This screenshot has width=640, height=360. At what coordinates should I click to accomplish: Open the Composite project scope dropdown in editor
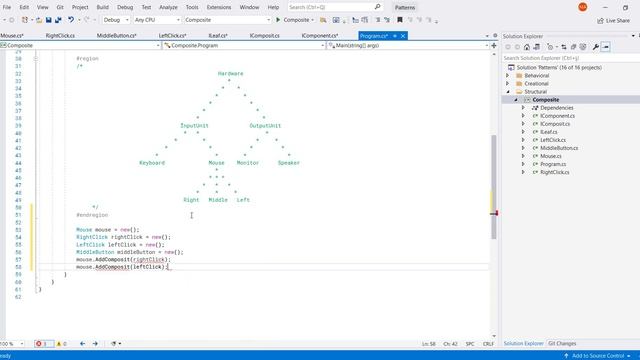pyautogui.click(x=80, y=45)
